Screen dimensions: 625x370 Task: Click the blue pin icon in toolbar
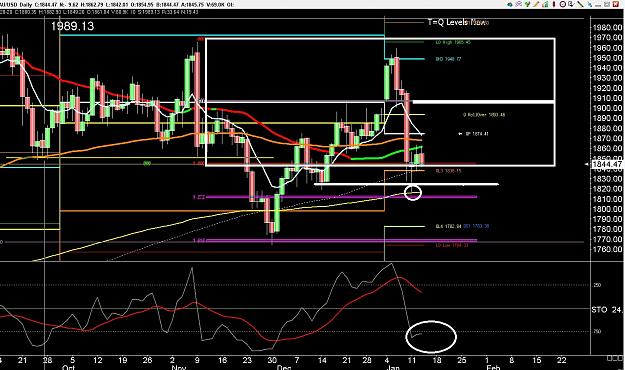point(590,4)
